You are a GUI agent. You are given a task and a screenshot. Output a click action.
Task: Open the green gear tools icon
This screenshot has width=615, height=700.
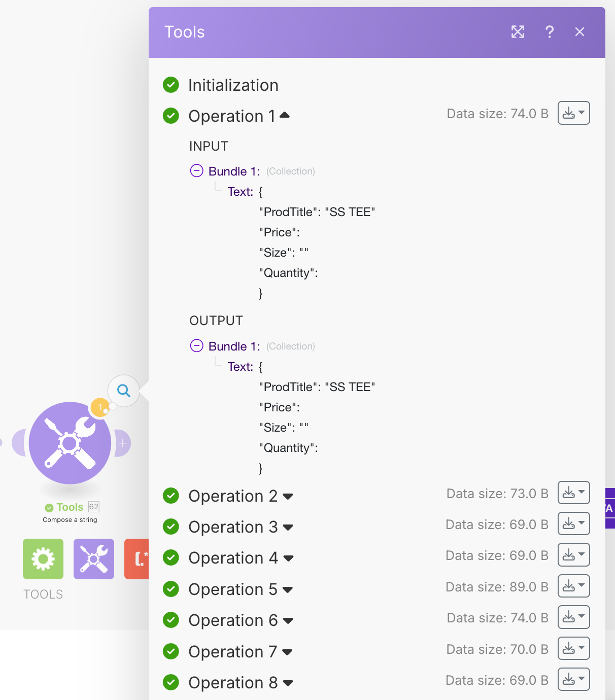(43, 559)
